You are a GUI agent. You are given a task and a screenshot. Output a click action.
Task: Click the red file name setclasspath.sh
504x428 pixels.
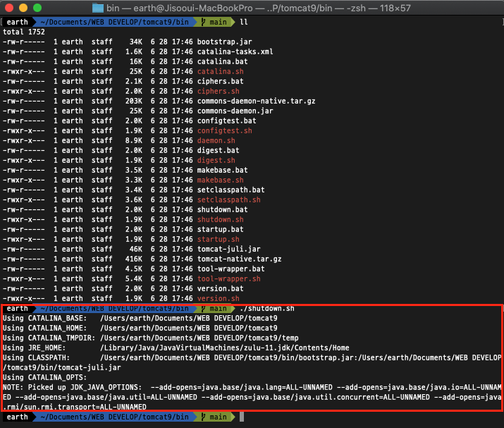[229, 200]
